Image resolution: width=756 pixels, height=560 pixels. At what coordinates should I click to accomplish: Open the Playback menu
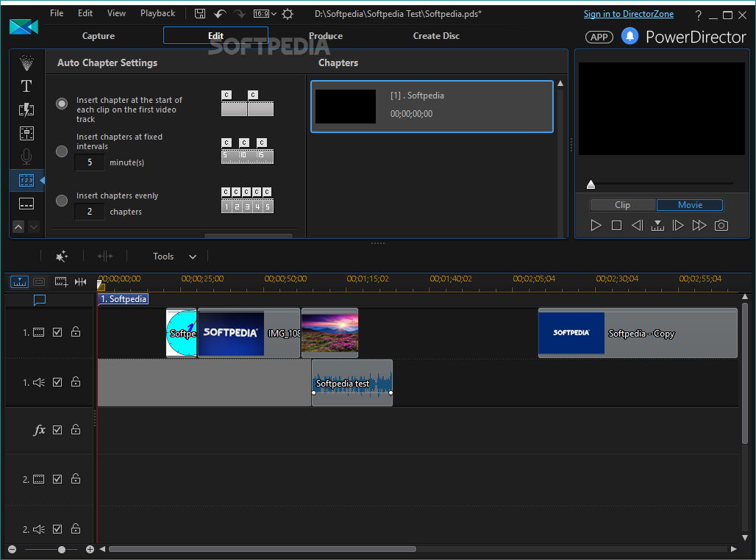pos(157,13)
